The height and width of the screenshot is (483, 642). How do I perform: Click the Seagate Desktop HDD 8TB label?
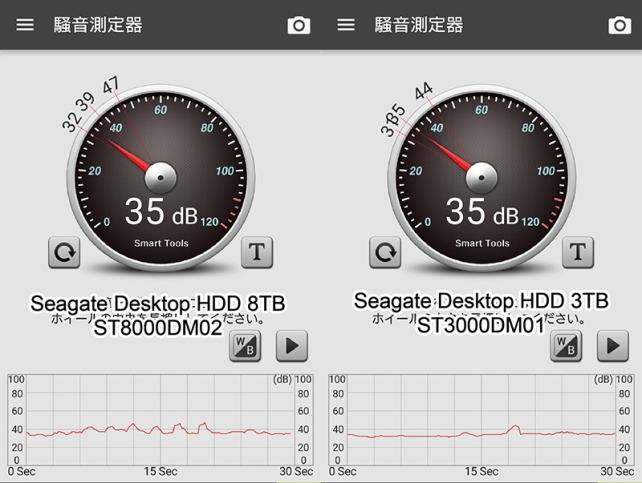pos(158,304)
